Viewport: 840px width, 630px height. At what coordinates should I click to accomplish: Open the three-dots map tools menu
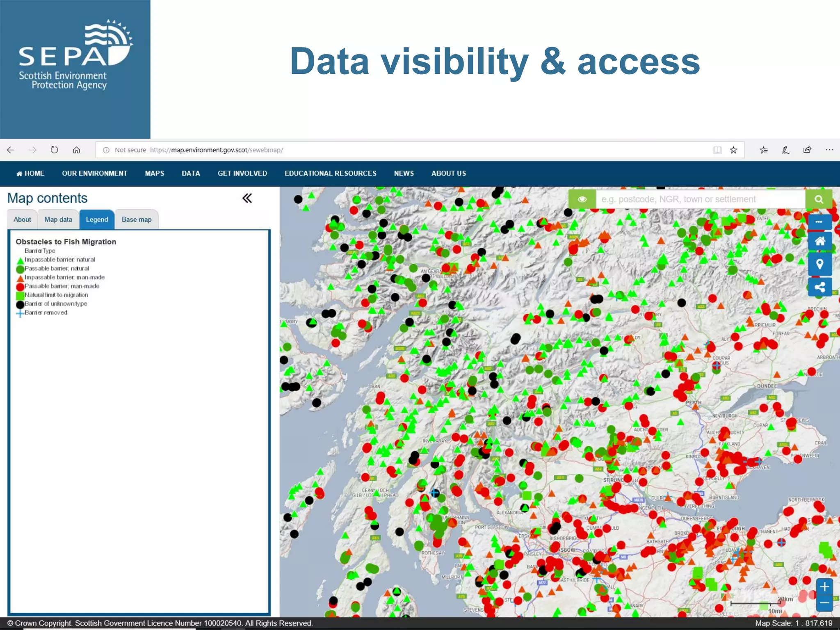pyautogui.click(x=819, y=222)
